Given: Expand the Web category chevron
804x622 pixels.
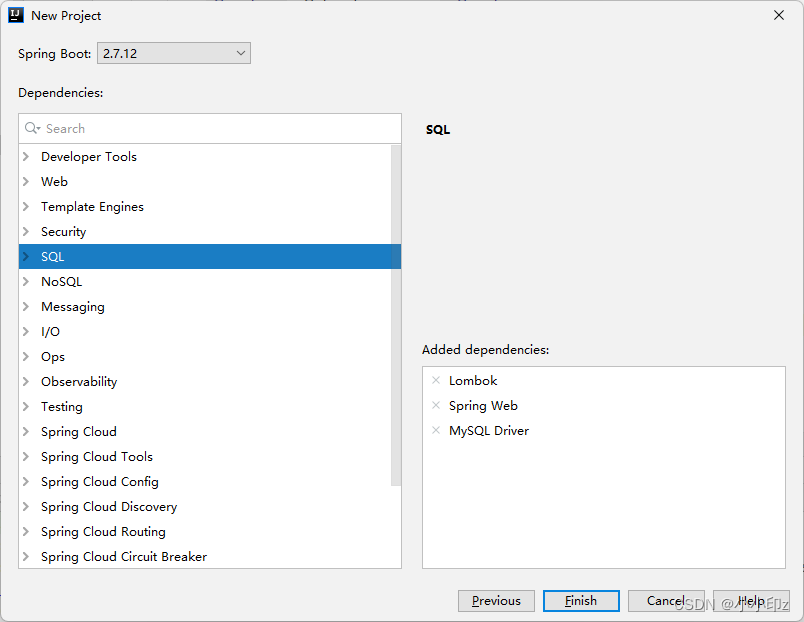Looking at the screenshot, I should [26, 182].
